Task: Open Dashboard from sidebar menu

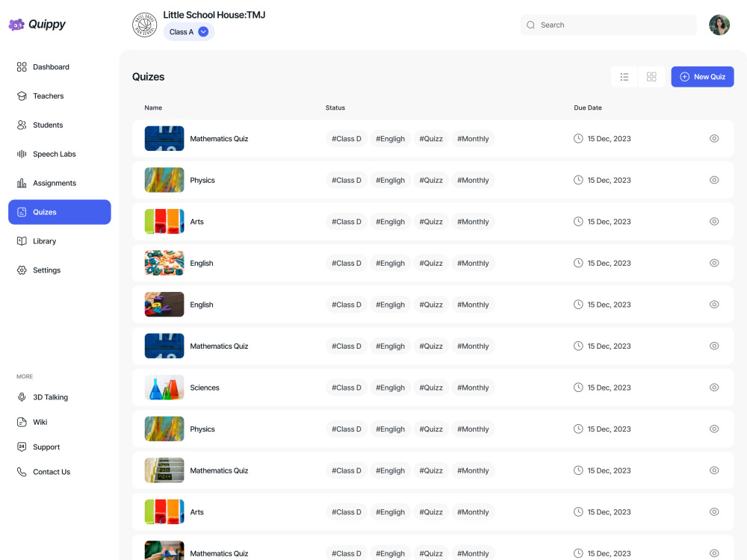Action: click(x=60, y=67)
